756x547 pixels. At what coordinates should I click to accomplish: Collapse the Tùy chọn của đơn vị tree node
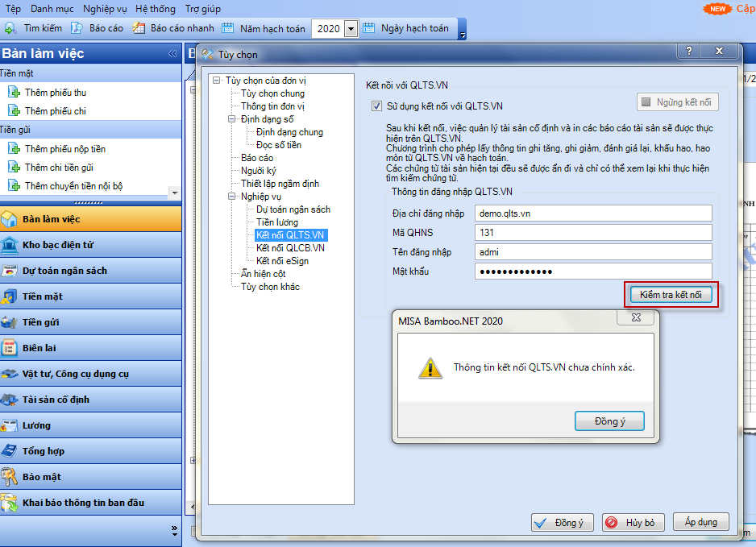click(x=217, y=81)
